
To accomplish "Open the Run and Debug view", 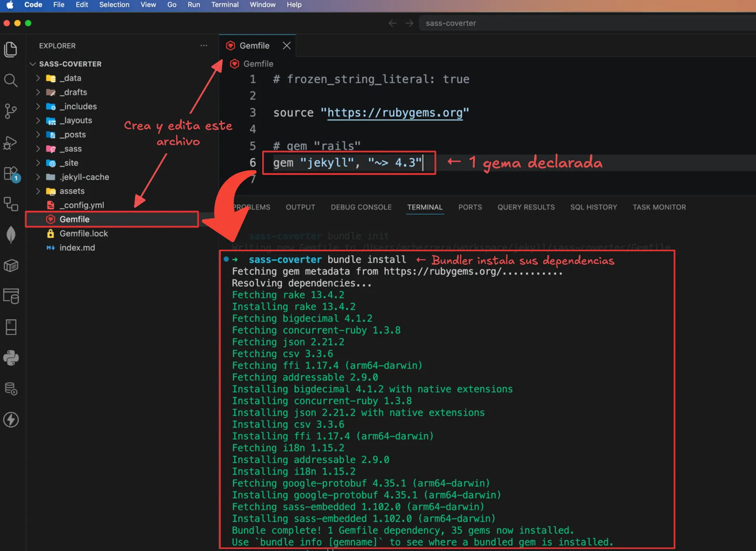I will point(11,142).
